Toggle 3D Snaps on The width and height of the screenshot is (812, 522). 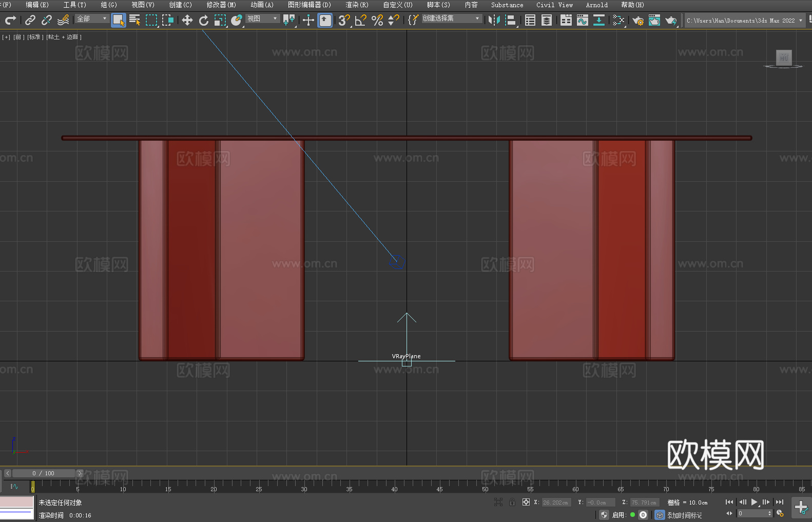click(x=344, y=20)
